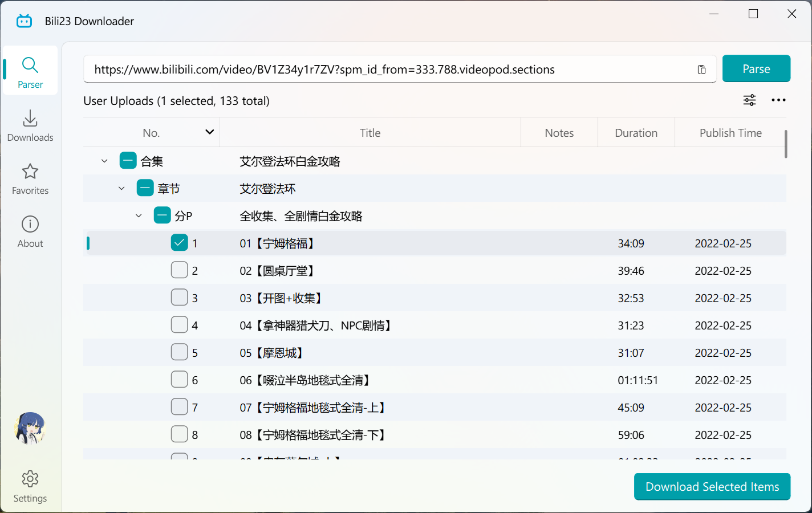Maximize the Bili23 Downloader window
Image resolution: width=812 pixels, height=513 pixels.
tap(753, 14)
